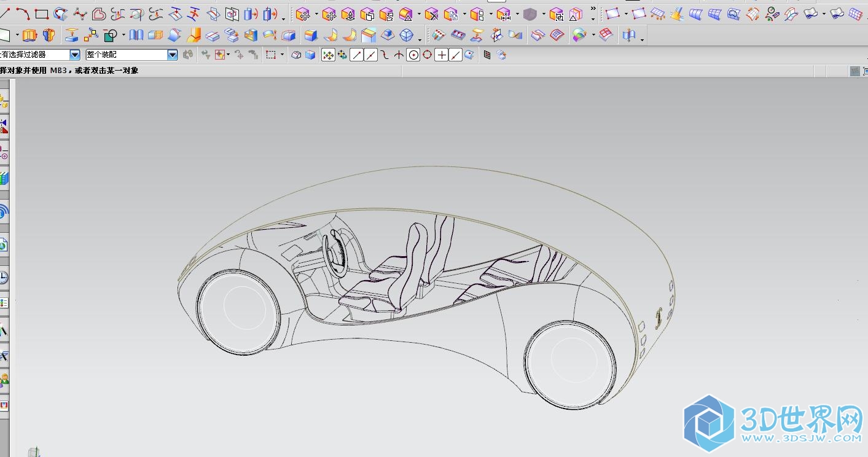
Task: Click the Four Point Surface icon
Action: [612, 14]
